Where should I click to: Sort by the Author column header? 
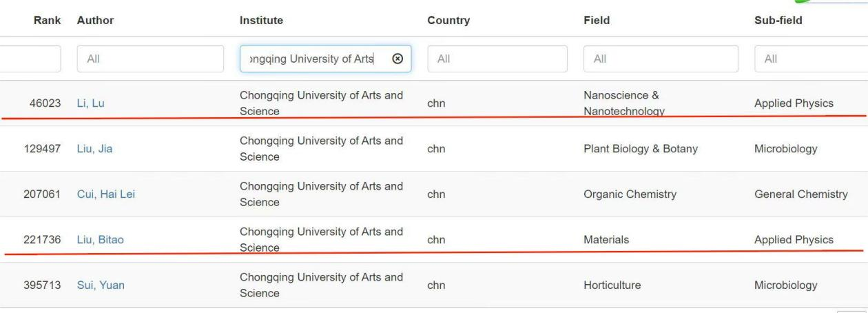coord(96,21)
